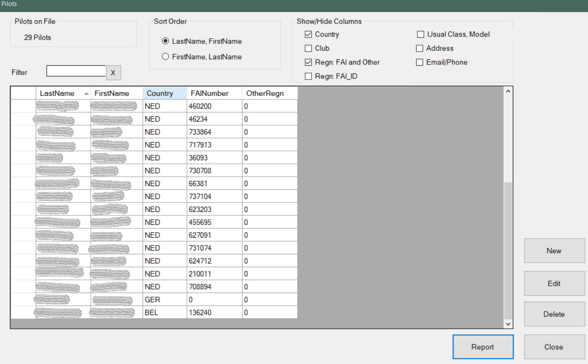Select FAI number cell 210011
Image resolution: width=588 pixels, height=364 pixels.
tap(214, 274)
